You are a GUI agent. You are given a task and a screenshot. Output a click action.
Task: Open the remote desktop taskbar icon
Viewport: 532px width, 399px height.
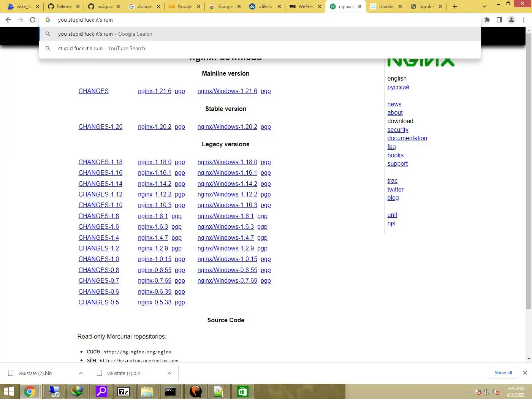click(x=54, y=391)
